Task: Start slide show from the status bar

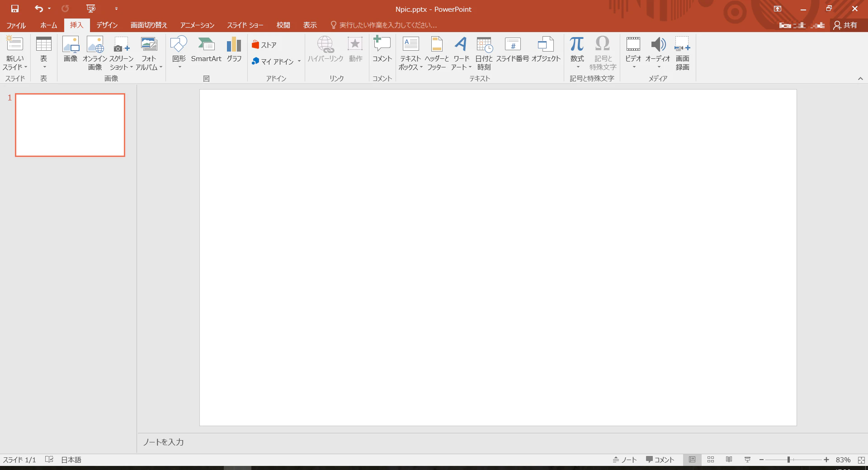Action: point(748,460)
